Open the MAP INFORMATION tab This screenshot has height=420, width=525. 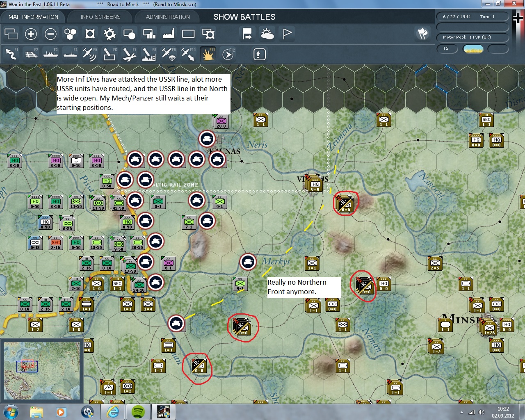(33, 17)
